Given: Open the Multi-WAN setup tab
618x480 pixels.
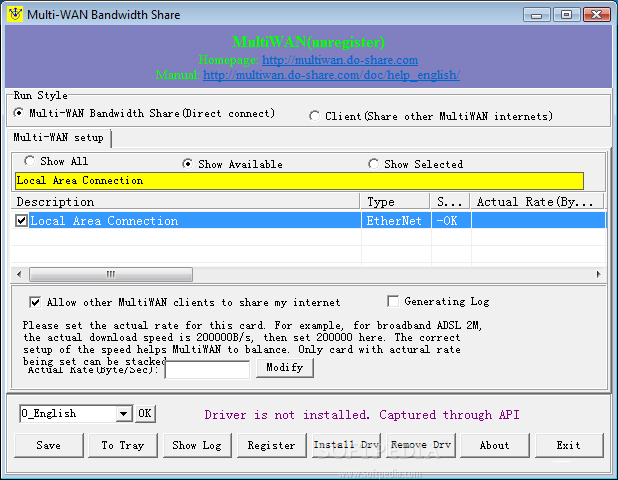Looking at the screenshot, I should point(58,138).
